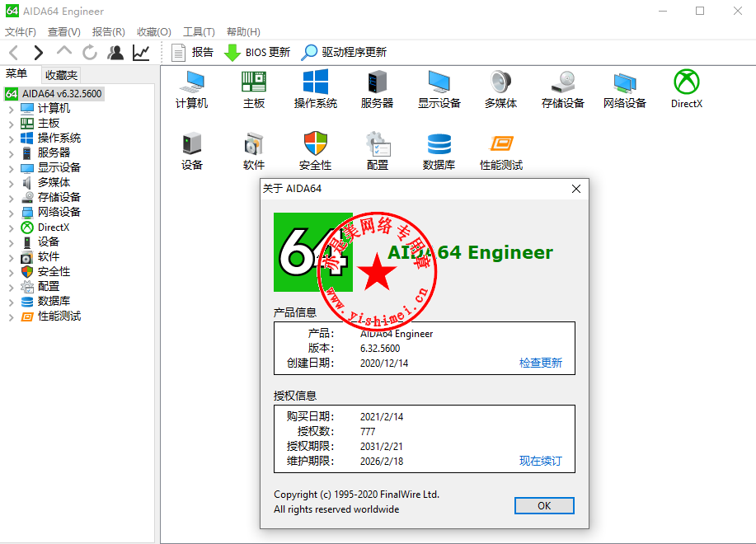
Task: Switch to the 菜单 tab
Action: 16,73
